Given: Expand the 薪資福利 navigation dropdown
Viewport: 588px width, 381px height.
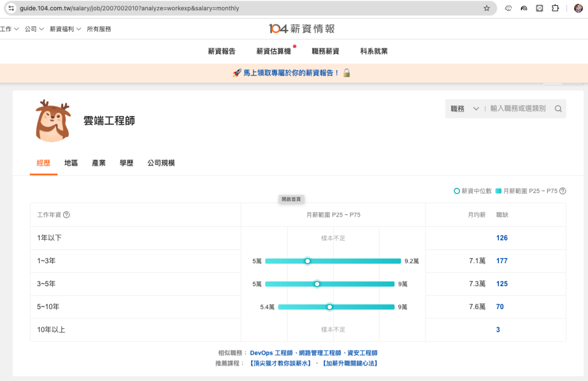Looking at the screenshot, I should (x=65, y=29).
